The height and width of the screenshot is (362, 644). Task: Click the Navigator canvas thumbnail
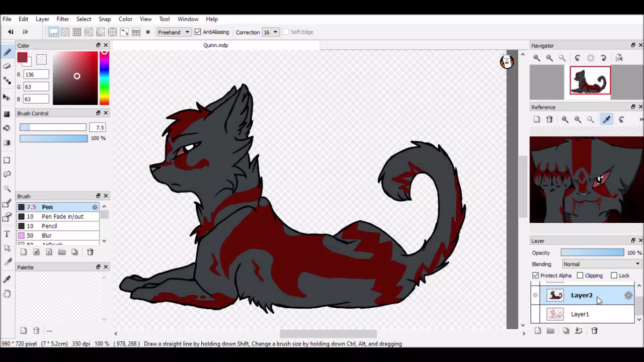point(590,80)
